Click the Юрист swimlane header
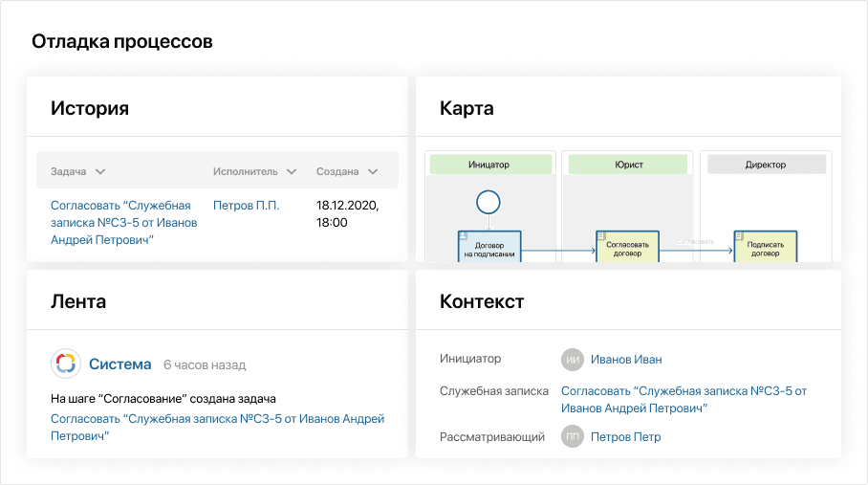This screenshot has height=485, width=868. point(627,165)
